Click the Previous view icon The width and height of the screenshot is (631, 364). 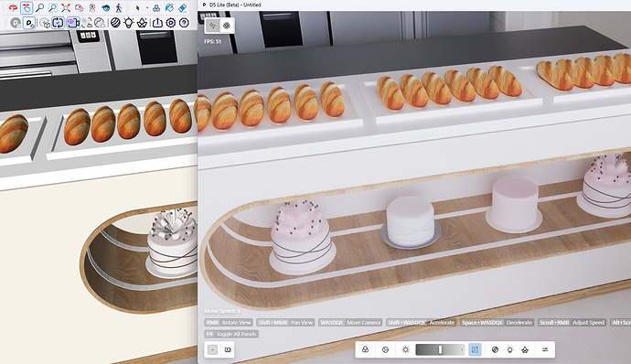pos(79,7)
